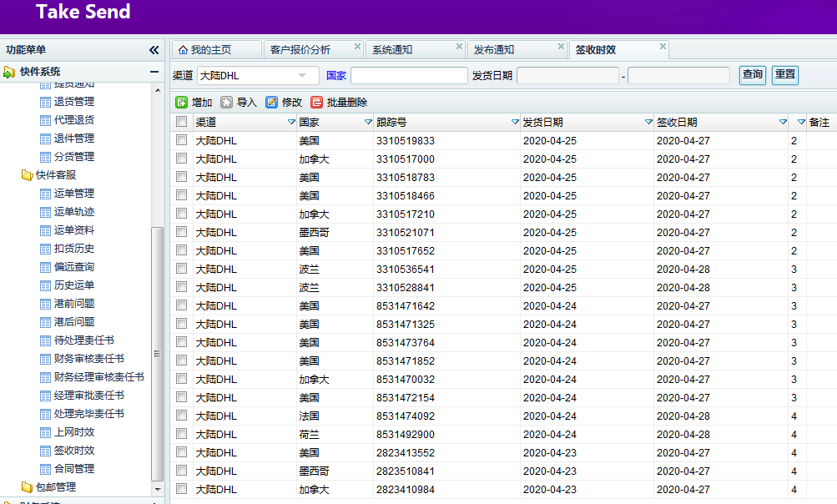Collapse the 快件系统 panel section
Image resolution: width=837 pixels, height=504 pixels.
click(154, 73)
